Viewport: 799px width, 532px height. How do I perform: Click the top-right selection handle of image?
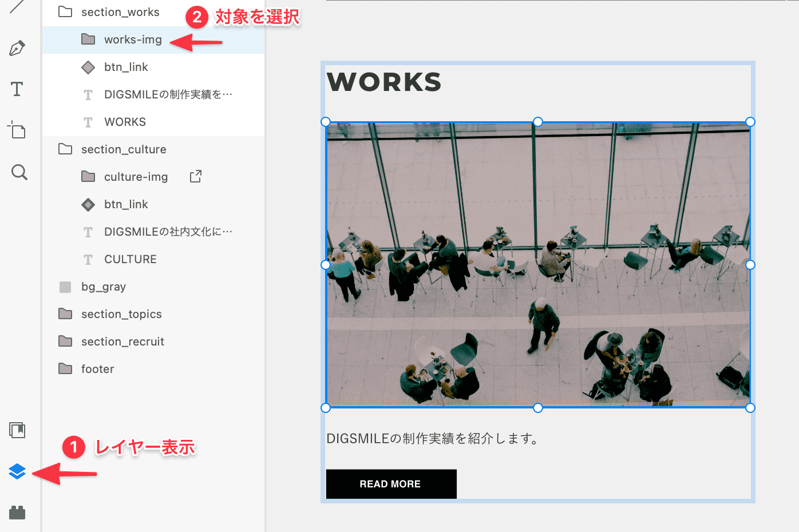point(750,122)
